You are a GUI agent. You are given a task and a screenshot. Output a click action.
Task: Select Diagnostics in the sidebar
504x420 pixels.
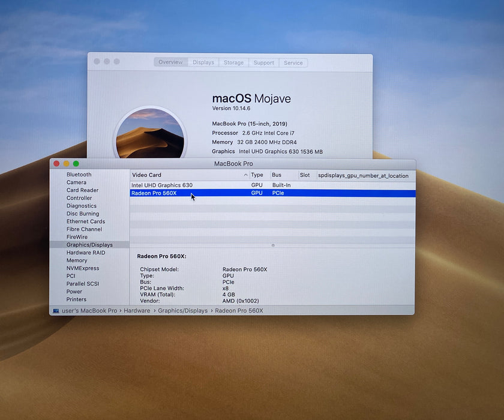[x=82, y=206]
